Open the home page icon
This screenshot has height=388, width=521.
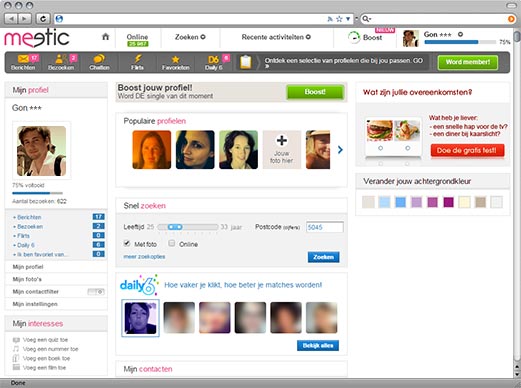(105, 36)
